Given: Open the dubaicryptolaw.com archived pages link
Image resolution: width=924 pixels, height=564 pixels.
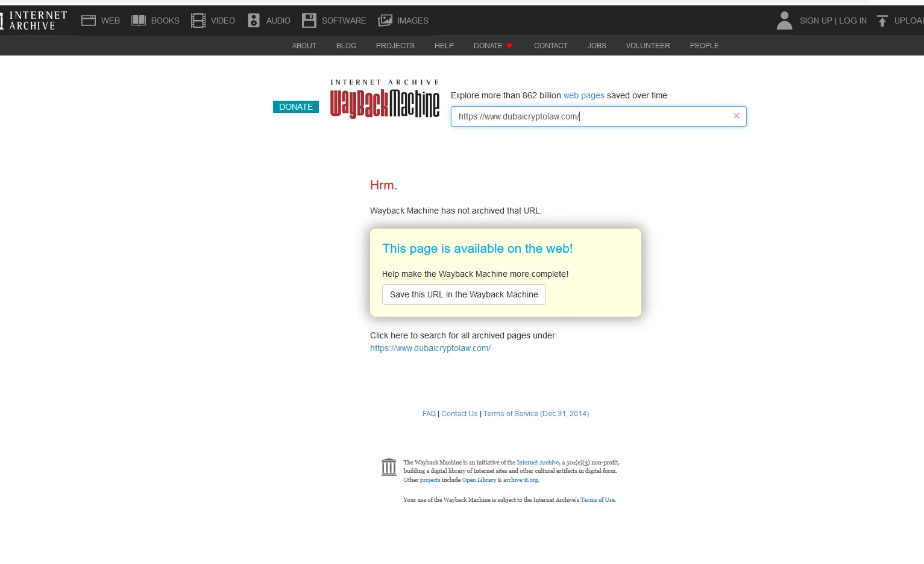Looking at the screenshot, I should [x=430, y=348].
